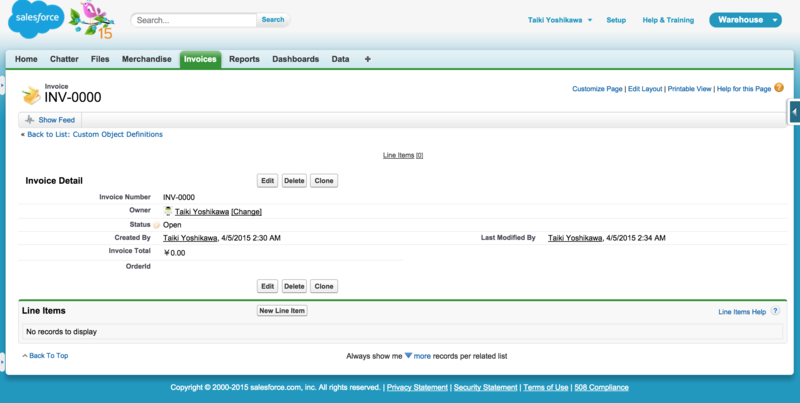Click the orange help question mark icon
This screenshot has height=403, width=800.
pos(779,88)
